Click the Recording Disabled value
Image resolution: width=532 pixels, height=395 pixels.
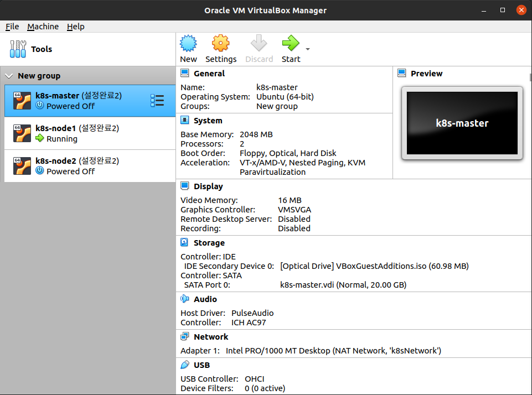(x=294, y=228)
